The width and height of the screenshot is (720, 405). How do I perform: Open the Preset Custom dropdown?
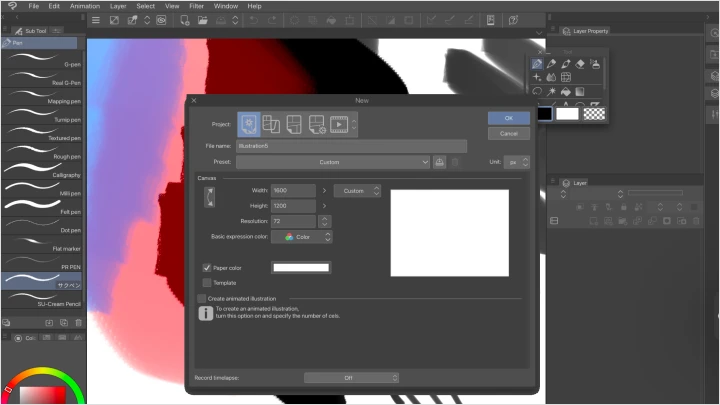tap(333, 162)
